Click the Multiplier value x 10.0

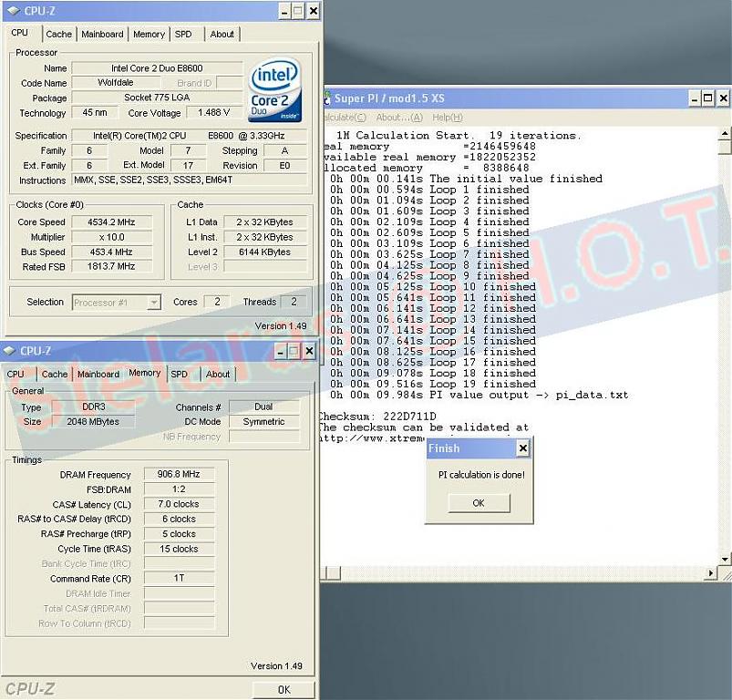tap(111, 237)
